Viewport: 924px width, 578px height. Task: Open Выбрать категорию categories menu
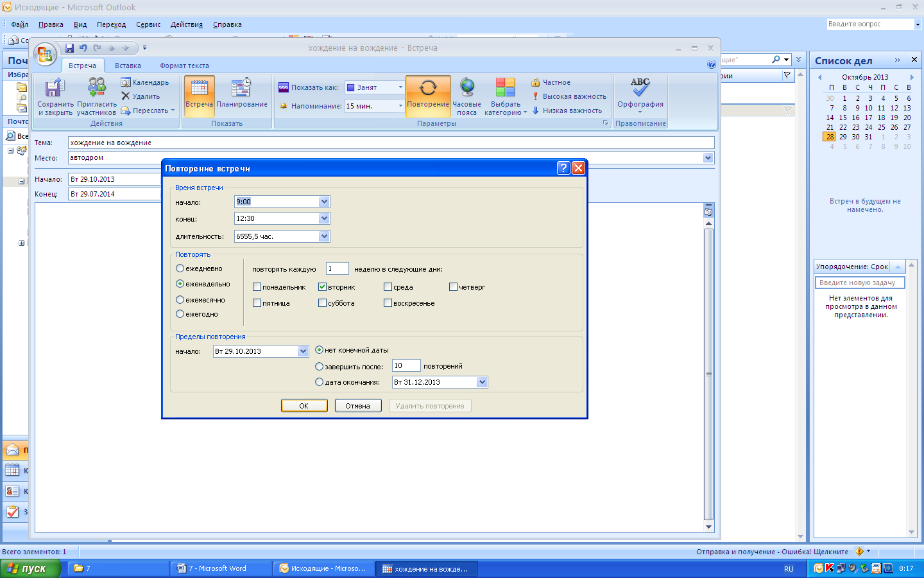tap(506, 97)
